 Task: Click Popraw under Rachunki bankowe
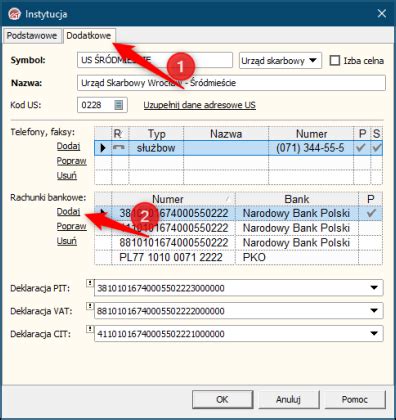71,226
